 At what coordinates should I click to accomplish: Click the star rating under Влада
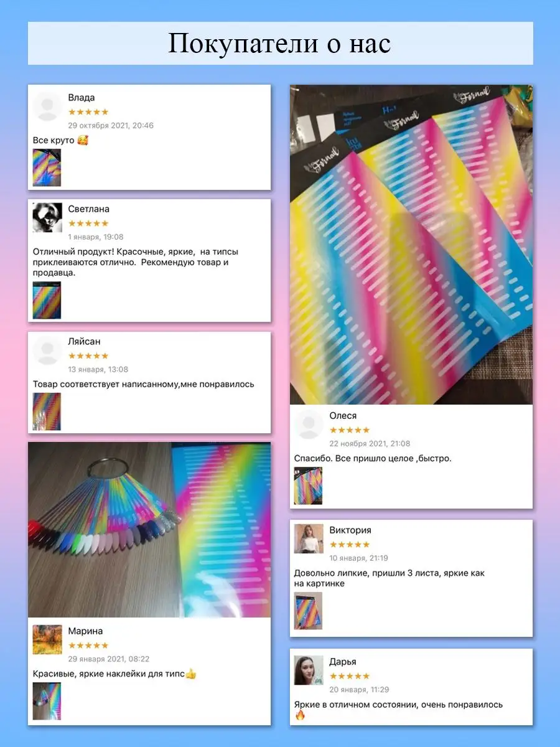tap(88, 112)
